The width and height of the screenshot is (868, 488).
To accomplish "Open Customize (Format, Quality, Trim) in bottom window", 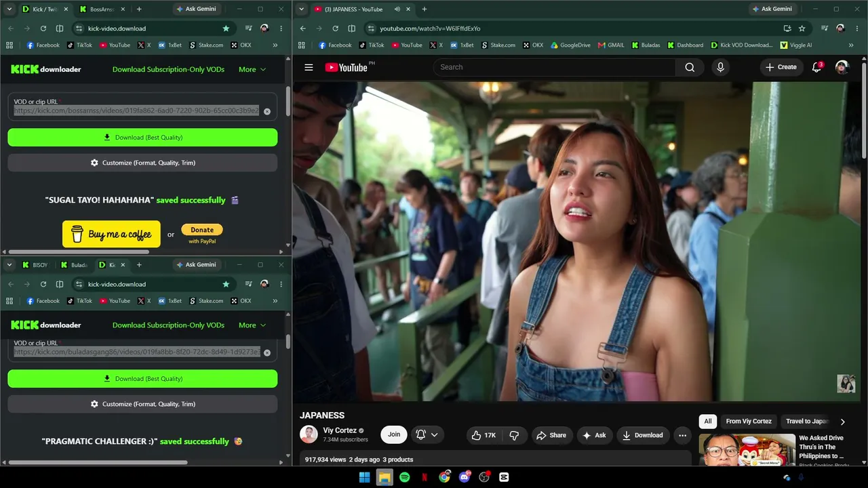I will click(142, 404).
